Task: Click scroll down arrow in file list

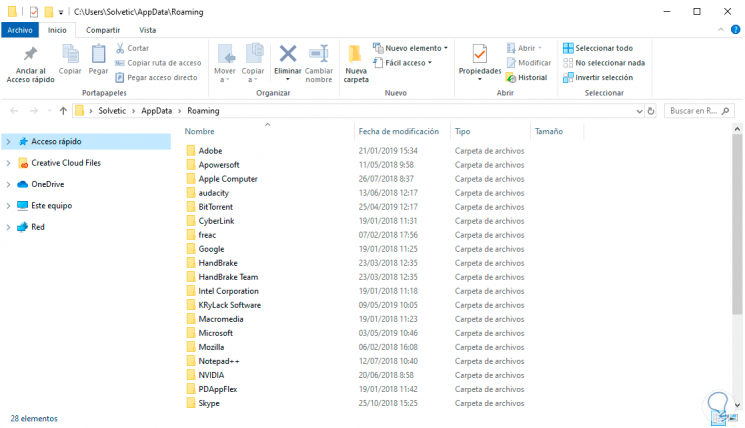Action: pyautogui.click(x=737, y=405)
